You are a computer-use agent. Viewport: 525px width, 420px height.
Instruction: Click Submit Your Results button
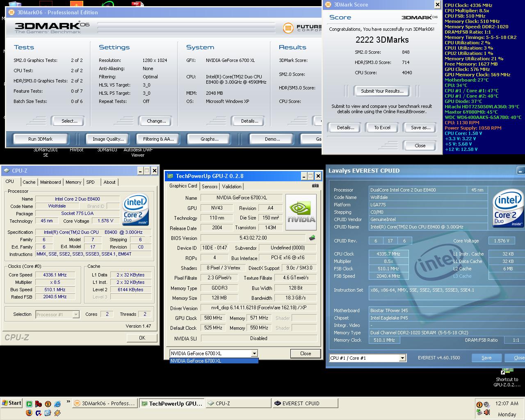pos(382,91)
